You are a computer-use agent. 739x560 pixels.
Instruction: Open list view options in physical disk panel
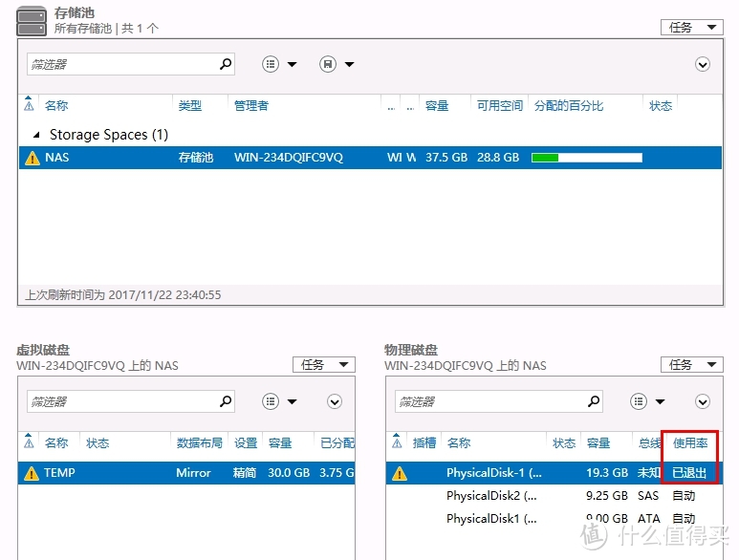(647, 401)
